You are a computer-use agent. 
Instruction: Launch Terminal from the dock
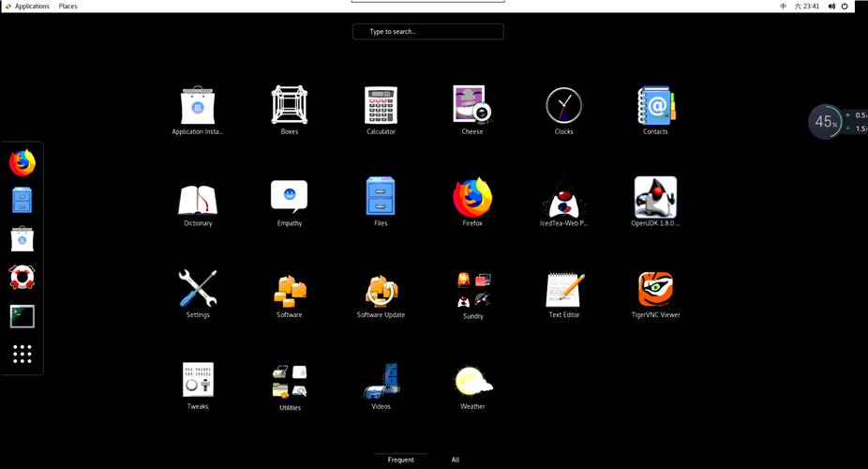[x=22, y=316]
